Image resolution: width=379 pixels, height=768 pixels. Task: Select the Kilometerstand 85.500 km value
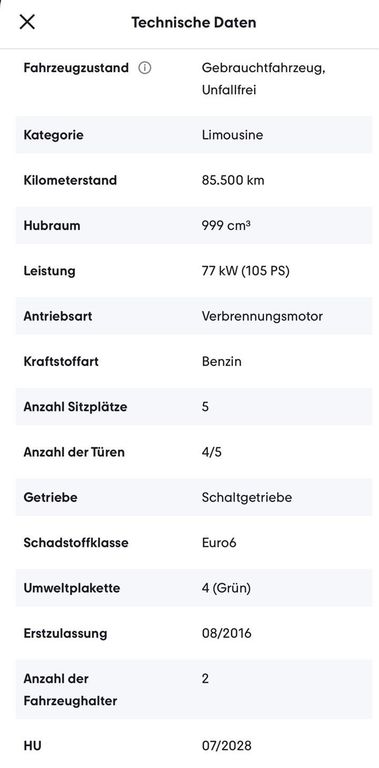click(233, 180)
